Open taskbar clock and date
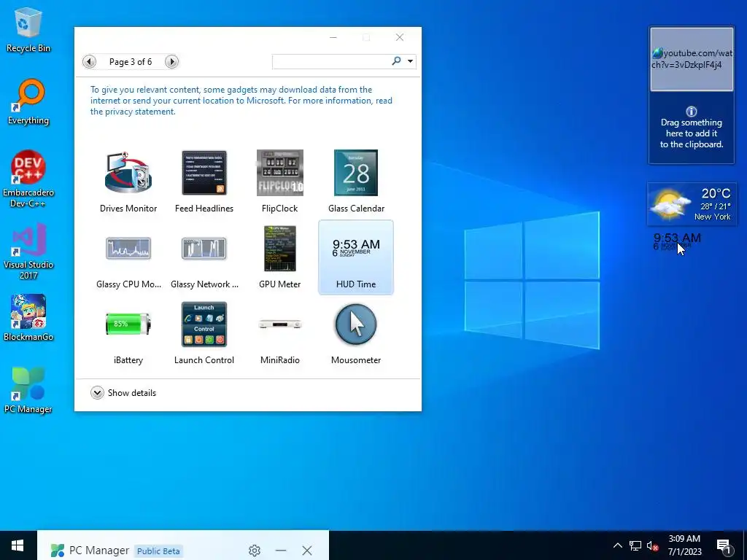The image size is (747, 560). tap(684, 545)
